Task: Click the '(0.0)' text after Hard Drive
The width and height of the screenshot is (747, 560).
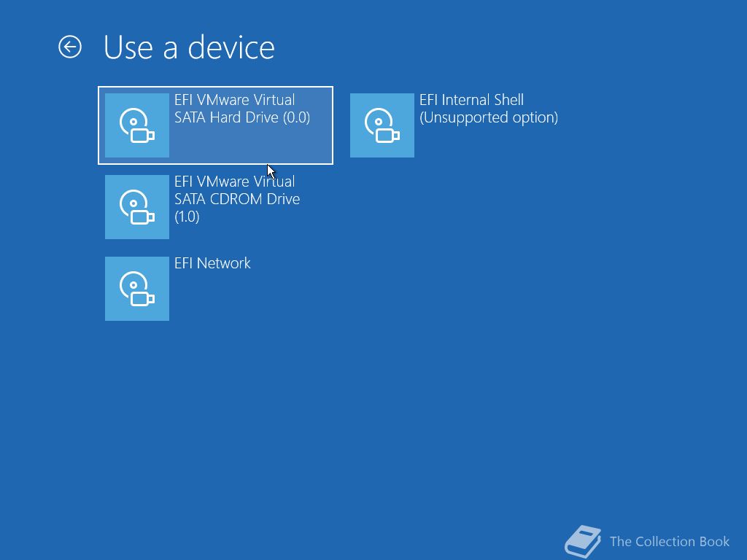Action: point(296,117)
